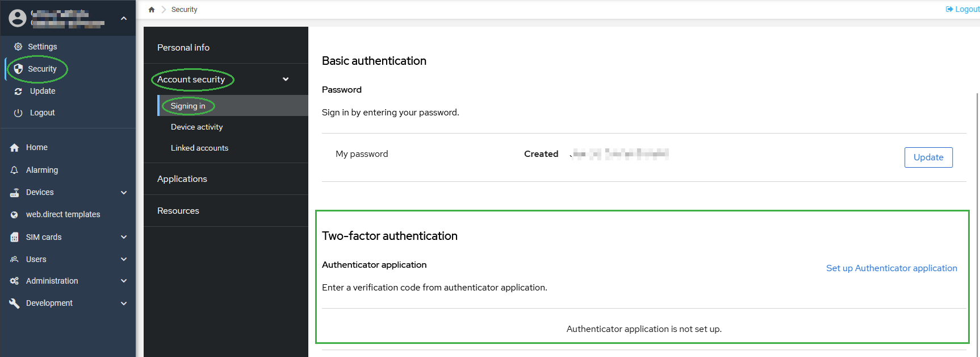Open Linked accounts page
The width and height of the screenshot is (980, 357).
pyautogui.click(x=199, y=148)
